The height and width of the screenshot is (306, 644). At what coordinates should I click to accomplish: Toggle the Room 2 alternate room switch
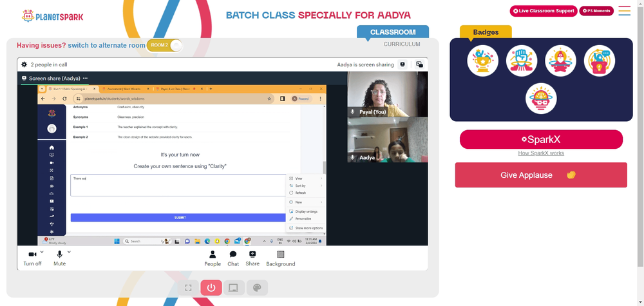(x=164, y=45)
